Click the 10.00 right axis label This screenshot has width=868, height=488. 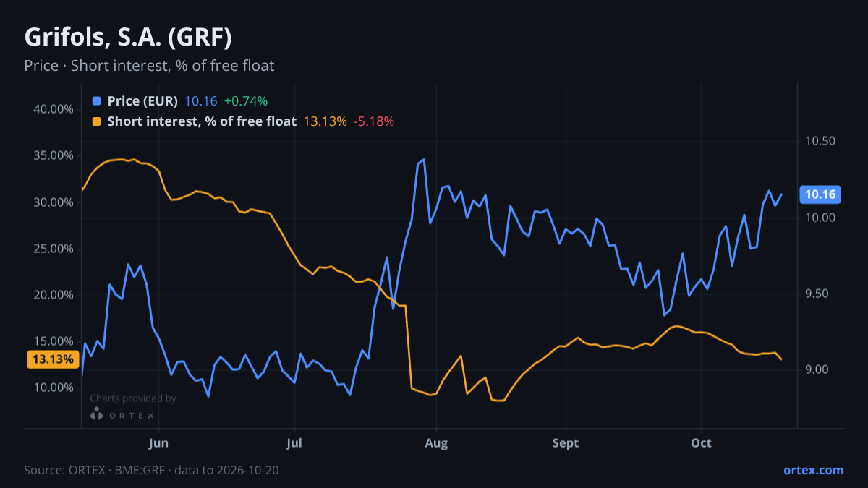click(820, 218)
